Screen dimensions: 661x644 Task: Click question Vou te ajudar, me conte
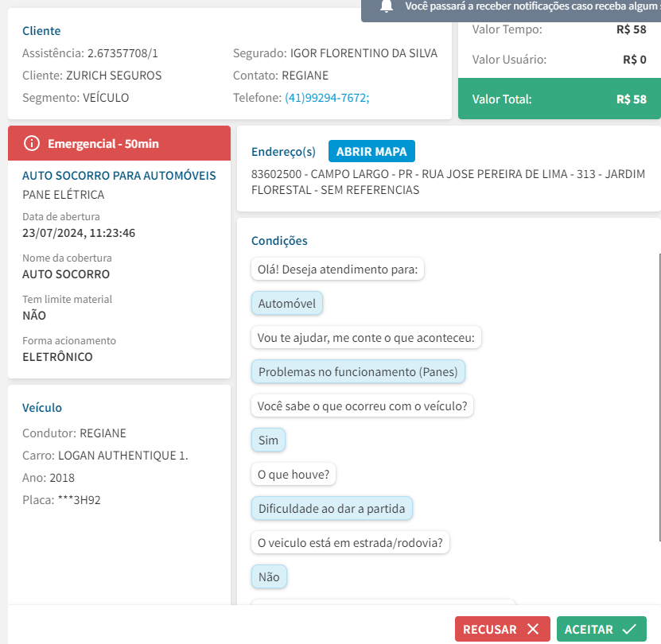point(366,338)
